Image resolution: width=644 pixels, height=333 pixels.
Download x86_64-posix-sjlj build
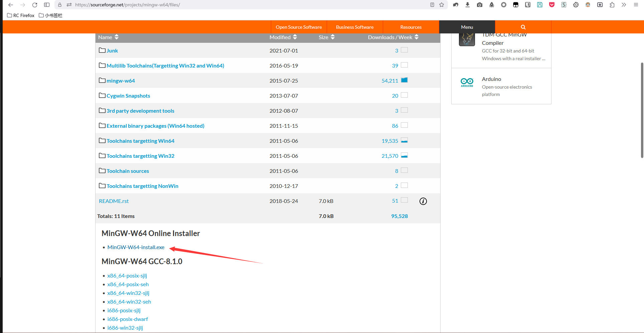click(x=127, y=276)
